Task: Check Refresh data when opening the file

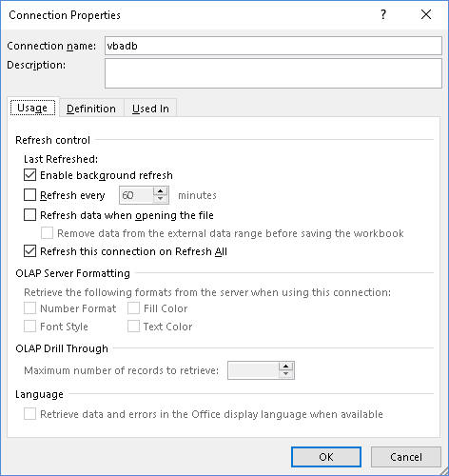Action: click(x=29, y=215)
